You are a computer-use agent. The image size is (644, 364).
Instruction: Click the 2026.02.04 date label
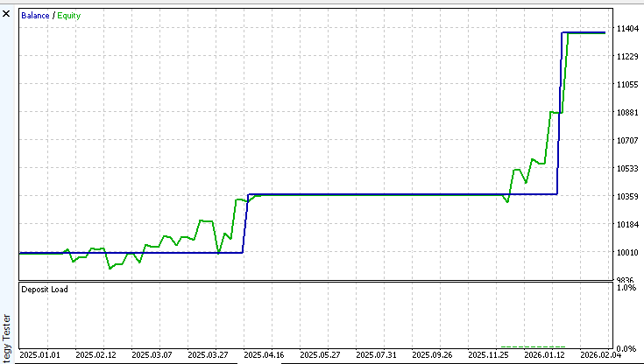(600, 354)
